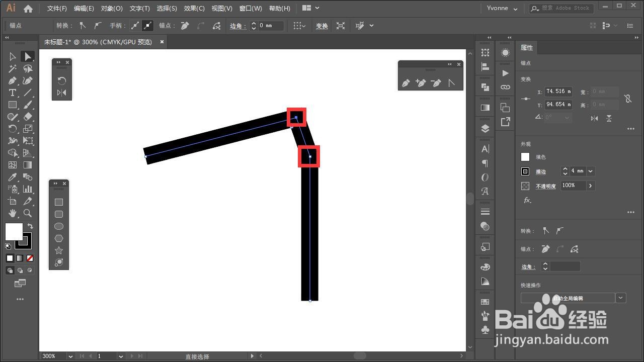Click the Stroke color swatch in Properties
644x362 pixels.
[525, 171]
